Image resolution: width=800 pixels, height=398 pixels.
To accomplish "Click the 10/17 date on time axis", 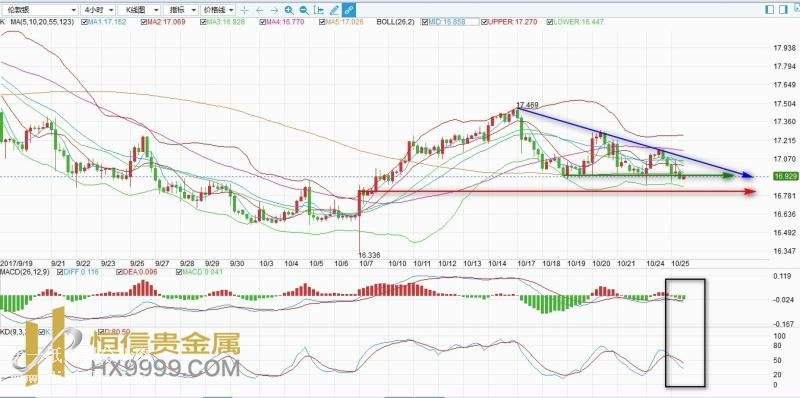I will [527, 263].
